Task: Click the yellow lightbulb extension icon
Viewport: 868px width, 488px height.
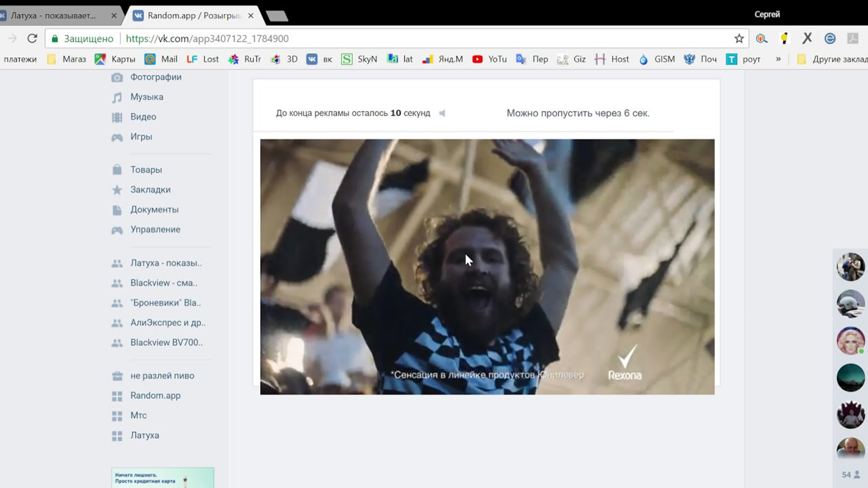Action: tap(784, 38)
